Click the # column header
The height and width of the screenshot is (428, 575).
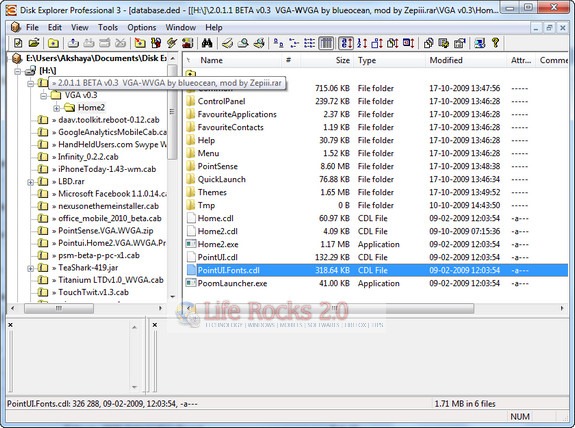click(291, 61)
